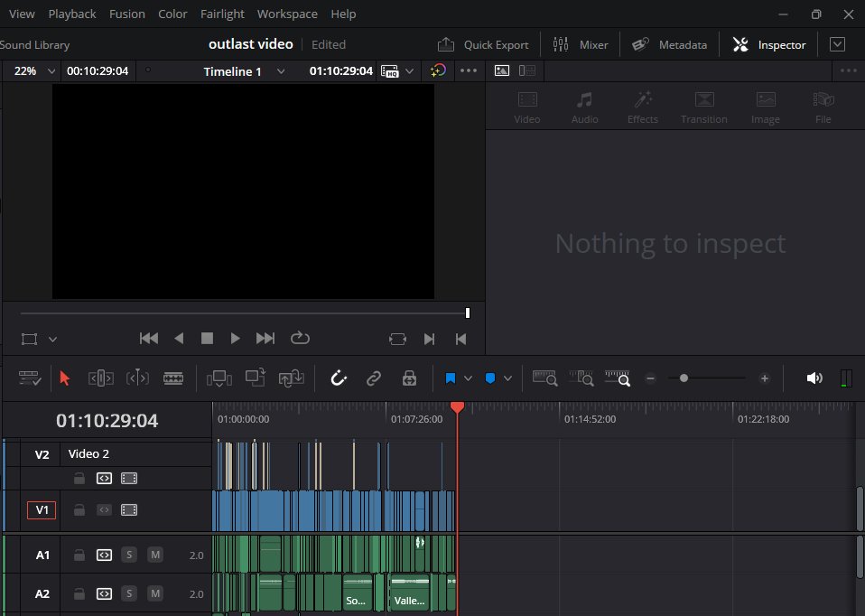The width and height of the screenshot is (865, 616).
Task: Disable video track V1 filmstrip icon
Action: click(x=129, y=510)
